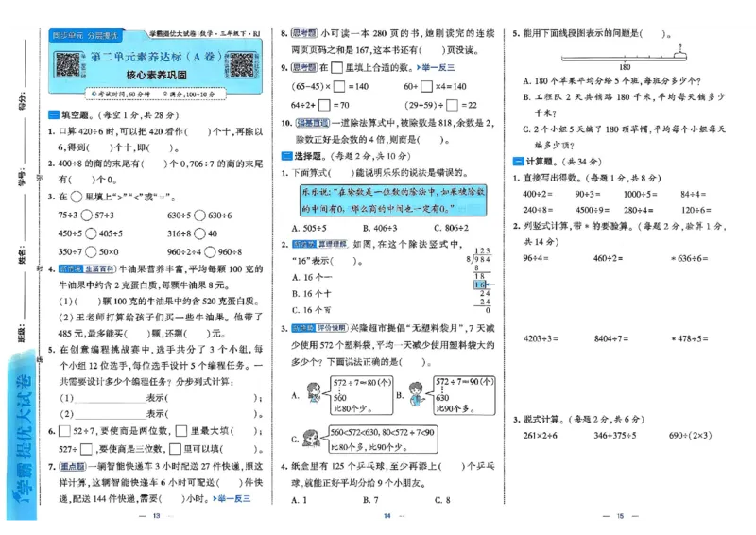This screenshot has width=756, height=535.
Task: Choose option B. 406÷3
Action: coord(380,228)
